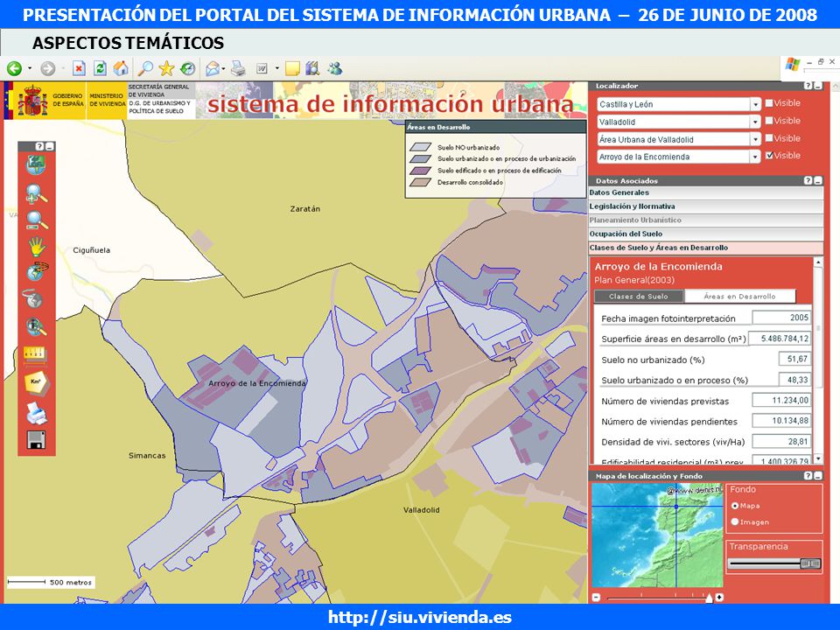Open dropdown arrow next to Word edit icon
The width and height of the screenshot is (840, 630).
tap(277, 68)
